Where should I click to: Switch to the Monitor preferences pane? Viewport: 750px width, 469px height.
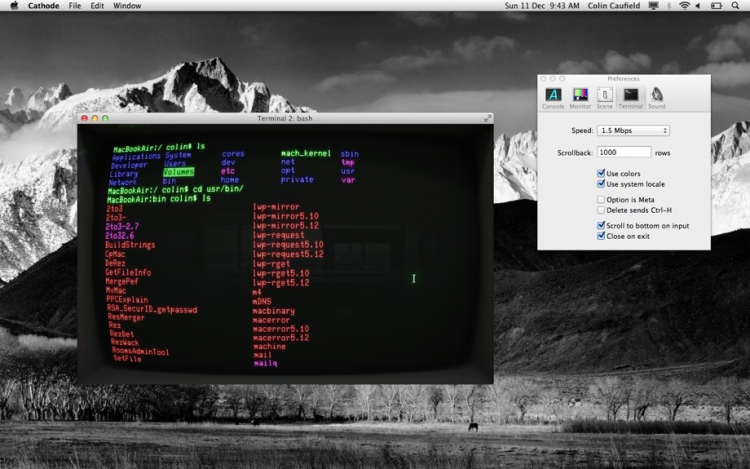tap(580, 97)
